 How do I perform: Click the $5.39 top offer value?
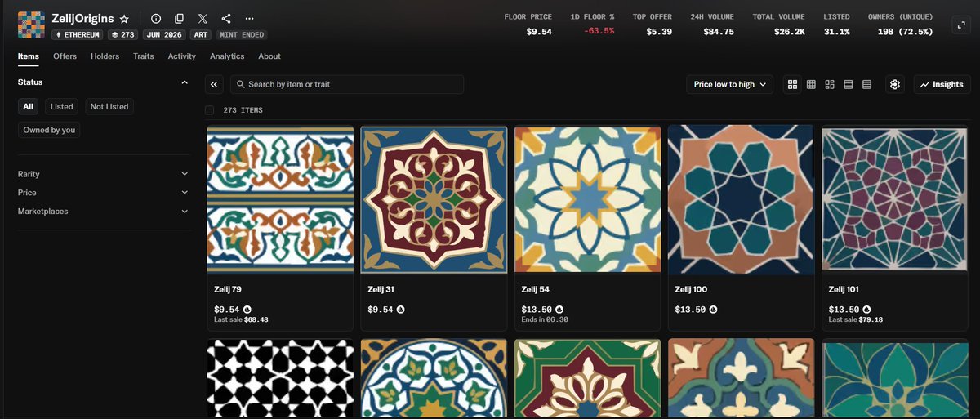pos(658,31)
